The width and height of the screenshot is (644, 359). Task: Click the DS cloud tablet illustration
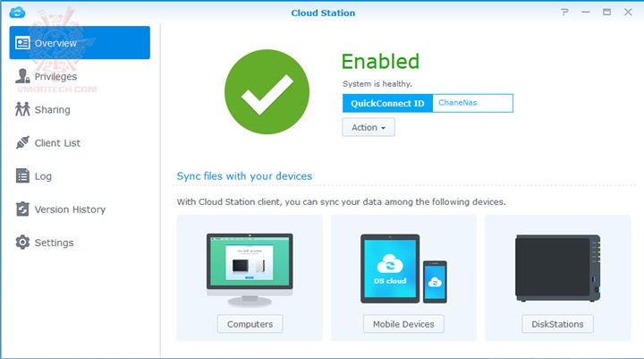point(390,269)
